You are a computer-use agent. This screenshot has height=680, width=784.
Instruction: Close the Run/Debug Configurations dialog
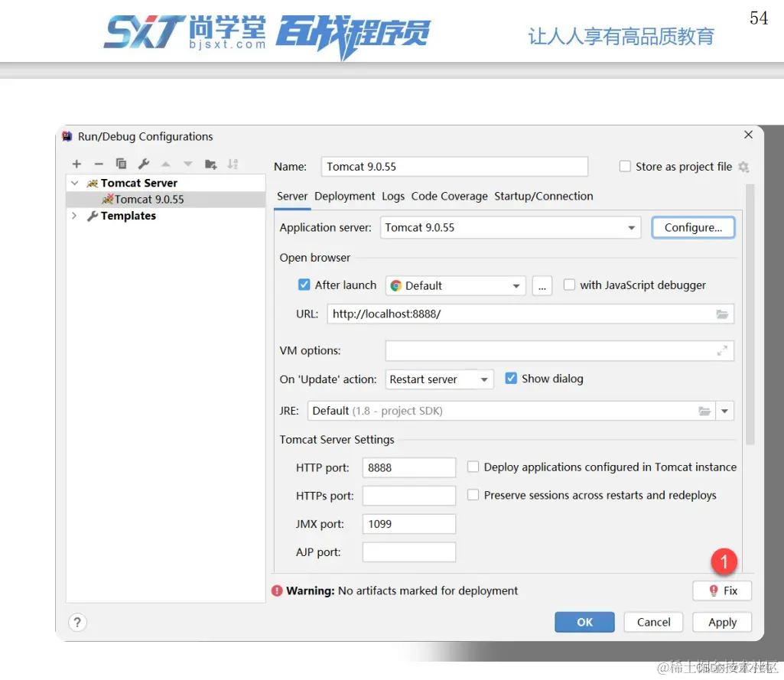(748, 135)
